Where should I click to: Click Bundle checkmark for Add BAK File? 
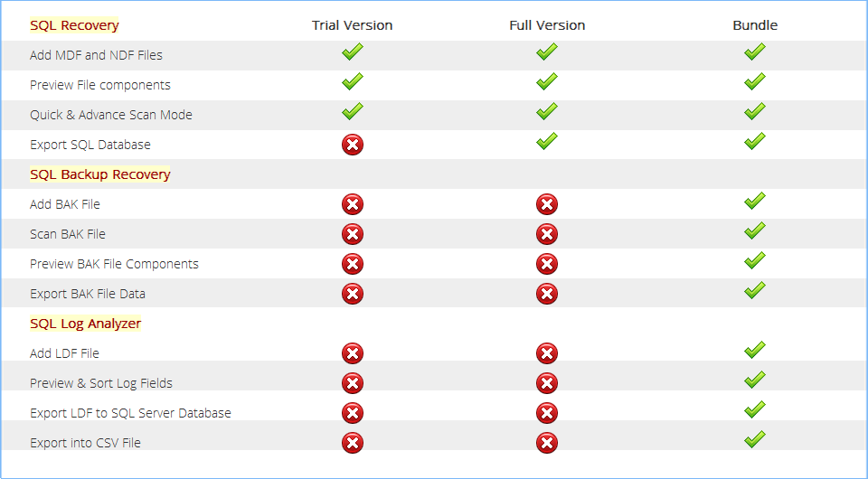(x=755, y=202)
